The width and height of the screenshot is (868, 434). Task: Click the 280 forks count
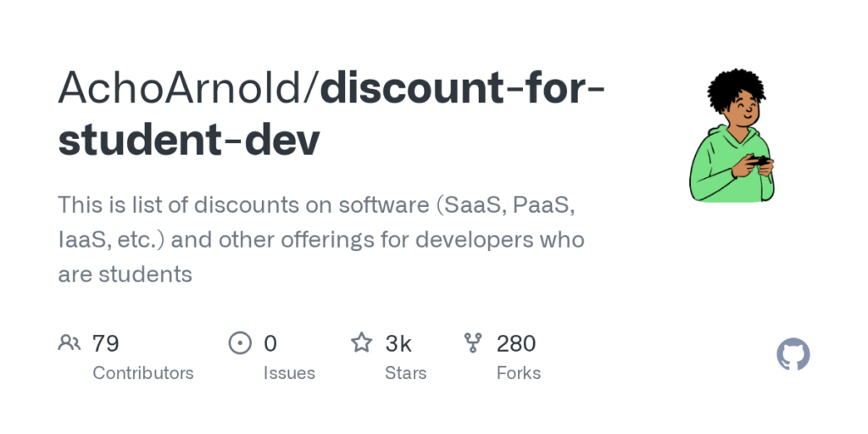515,343
